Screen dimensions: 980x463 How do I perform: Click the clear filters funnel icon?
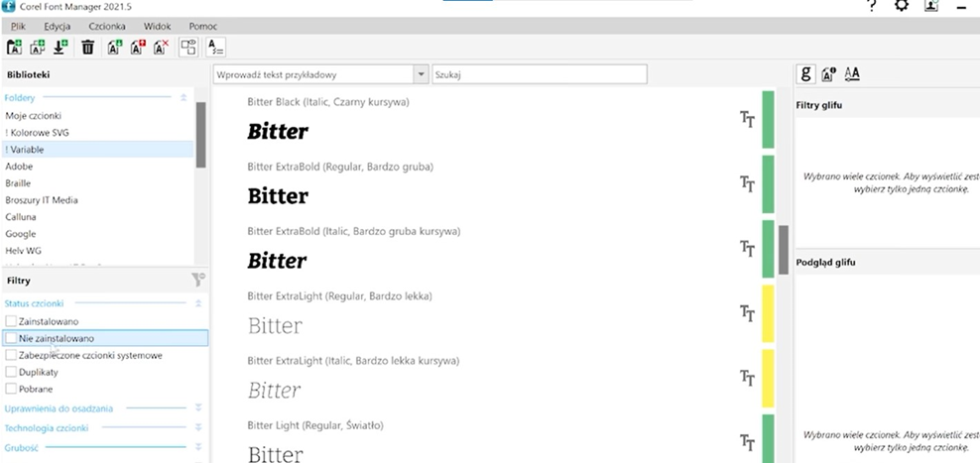pos(198,281)
